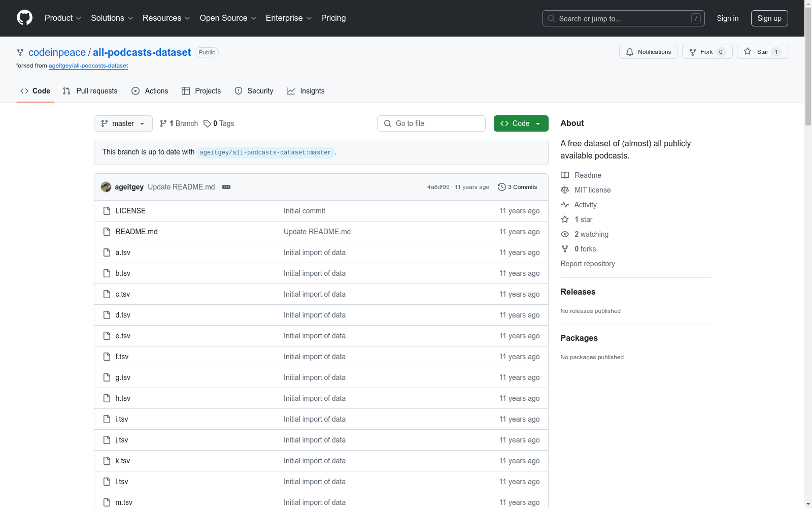This screenshot has height=508, width=812.
Task: Click the branch icon beside 1 Branch
Action: click(x=163, y=123)
